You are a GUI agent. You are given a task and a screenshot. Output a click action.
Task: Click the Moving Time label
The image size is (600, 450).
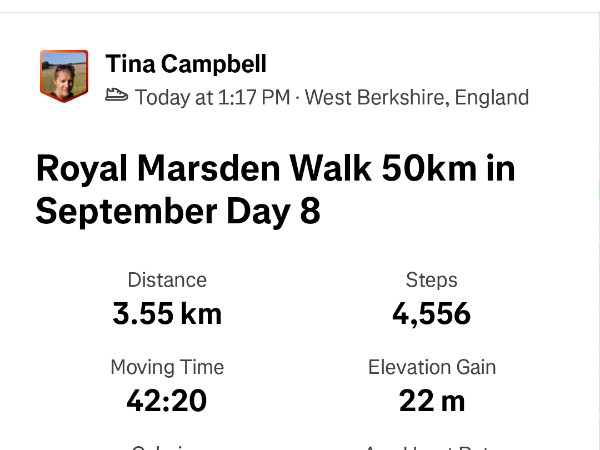point(167,367)
